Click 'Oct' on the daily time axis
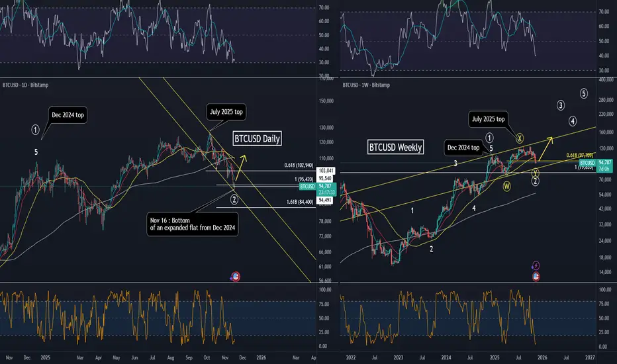Screen dimensions: 617x364 coord(207,357)
